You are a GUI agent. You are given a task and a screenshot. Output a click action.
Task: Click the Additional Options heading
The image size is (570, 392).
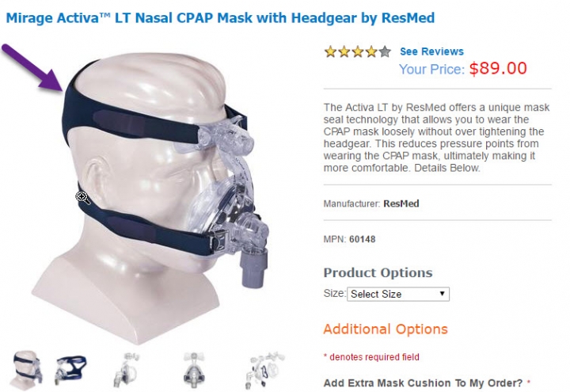point(386,329)
